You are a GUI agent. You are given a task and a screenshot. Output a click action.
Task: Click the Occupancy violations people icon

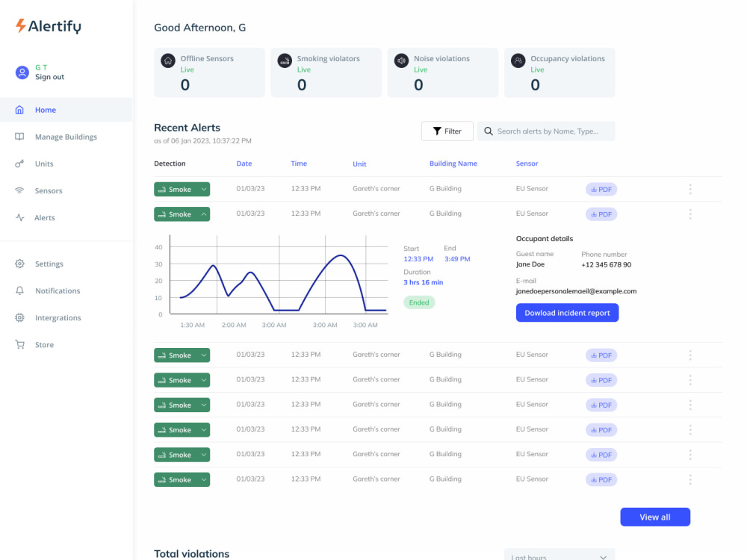click(518, 61)
